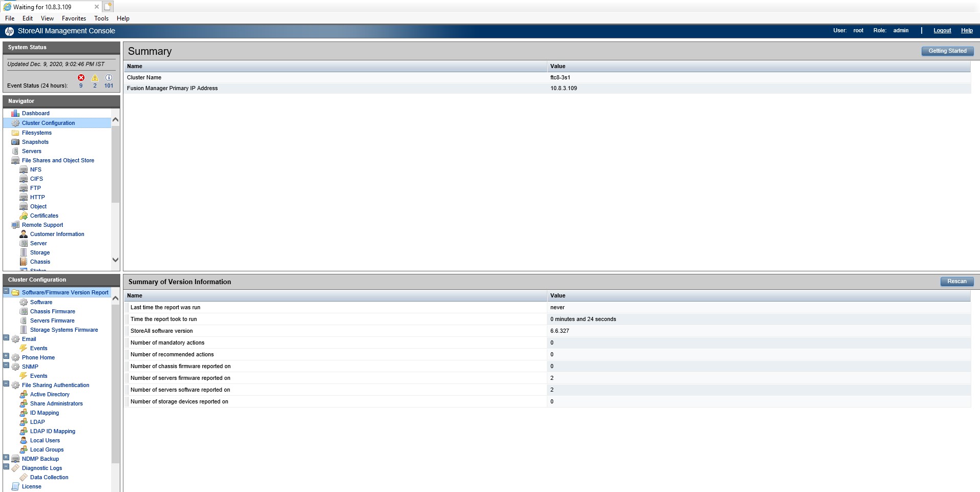Select Customer Information under Remote Support
Viewport: 980px width, 492px height.
tap(57, 234)
